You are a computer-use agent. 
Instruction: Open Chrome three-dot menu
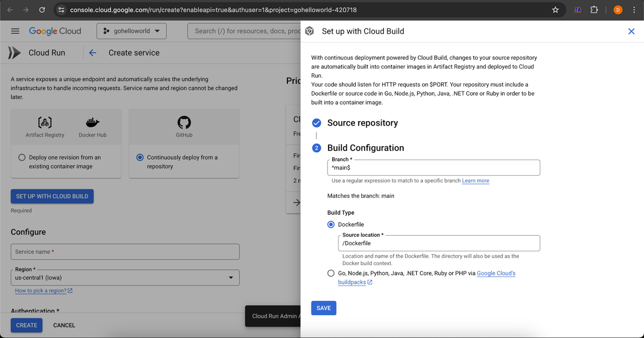tap(634, 10)
